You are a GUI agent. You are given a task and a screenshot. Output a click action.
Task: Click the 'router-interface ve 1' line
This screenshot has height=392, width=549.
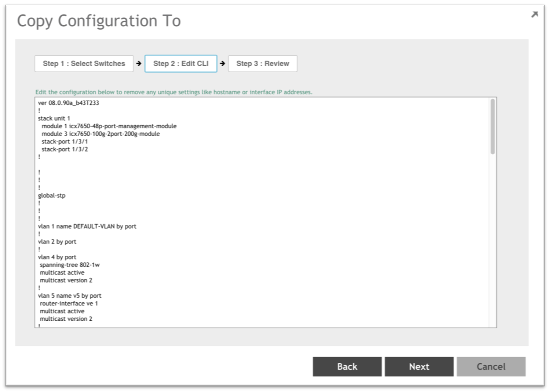click(69, 304)
